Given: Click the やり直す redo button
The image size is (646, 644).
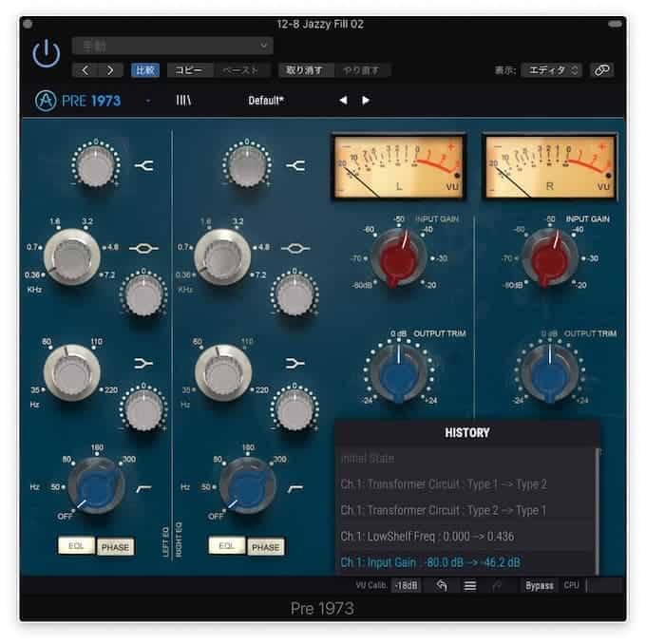Looking at the screenshot, I should pyautogui.click(x=361, y=70).
